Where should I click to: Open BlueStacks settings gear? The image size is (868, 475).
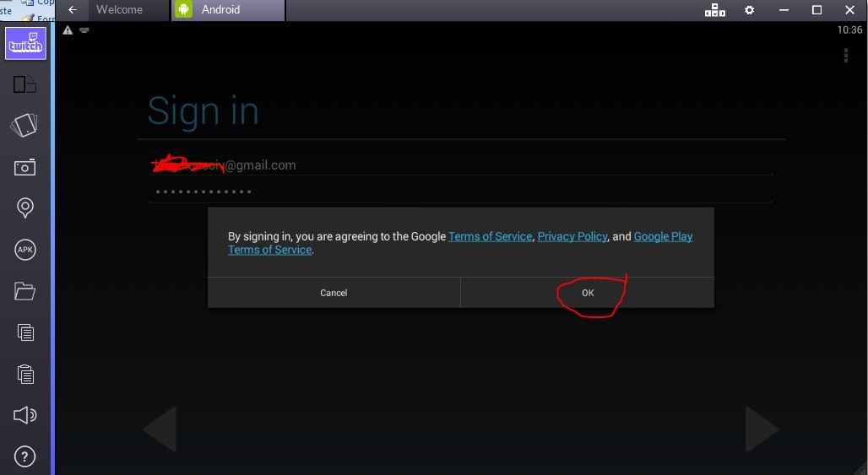(750, 10)
